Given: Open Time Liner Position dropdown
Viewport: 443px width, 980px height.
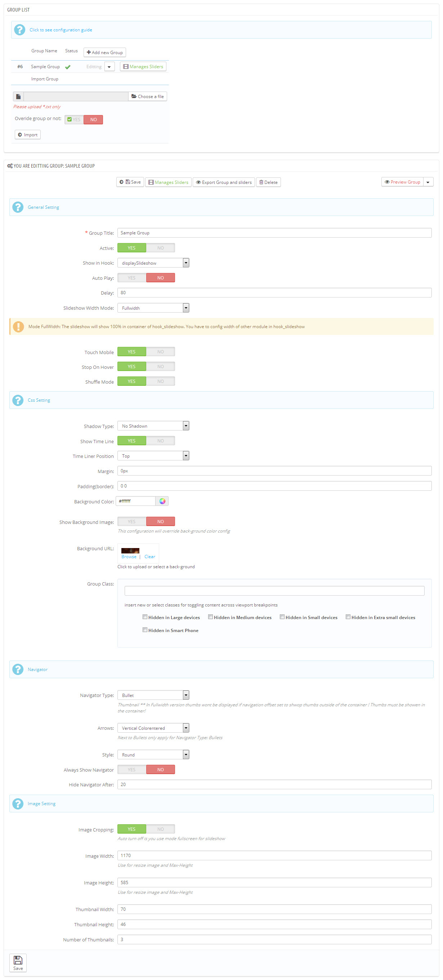Looking at the screenshot, I should click(153, 456).
